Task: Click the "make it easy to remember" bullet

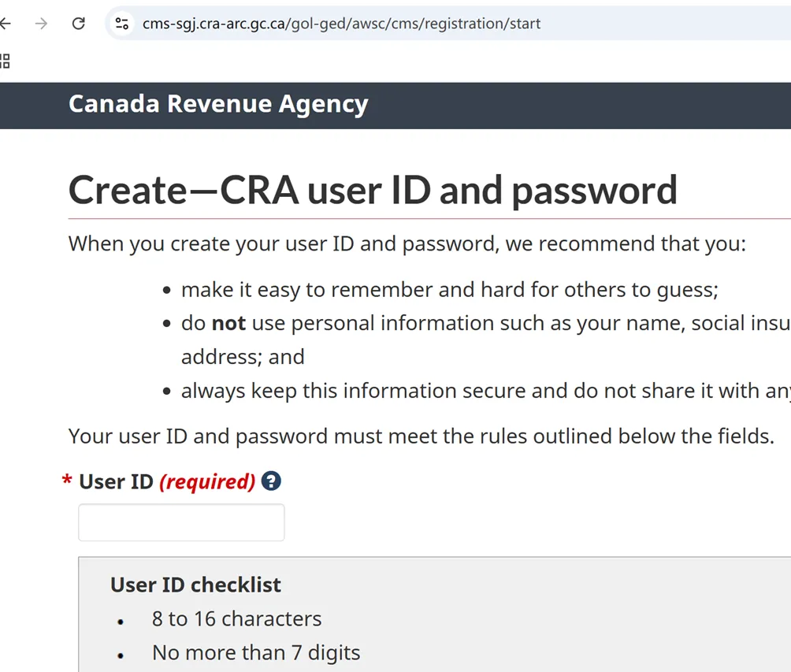Action: [x=449, y=289]
